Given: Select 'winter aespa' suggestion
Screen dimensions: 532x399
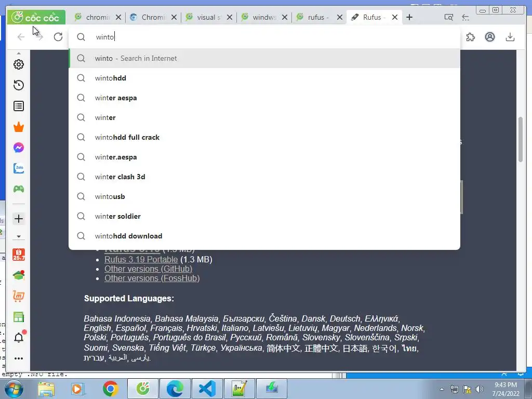Looking at the screenshot, I should pos(264,98).
